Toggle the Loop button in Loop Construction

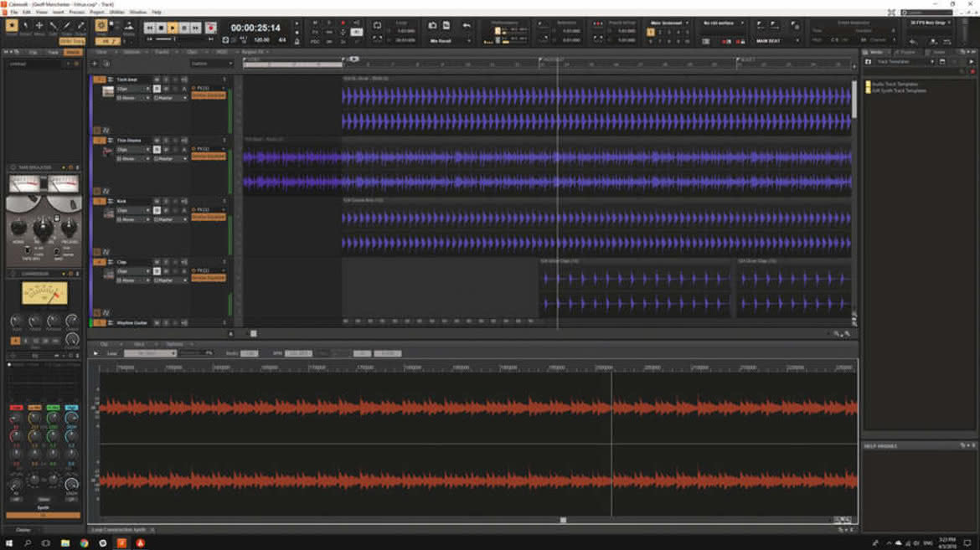pos(111,353)
